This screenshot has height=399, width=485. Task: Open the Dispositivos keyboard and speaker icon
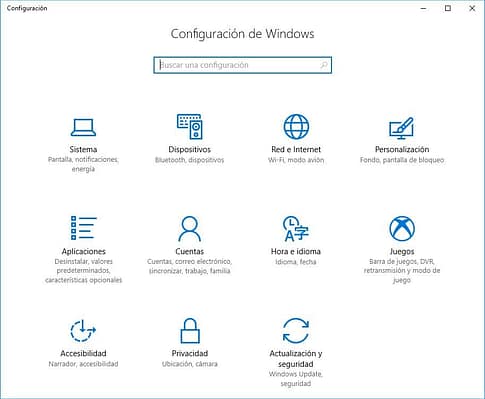(189, 127)
